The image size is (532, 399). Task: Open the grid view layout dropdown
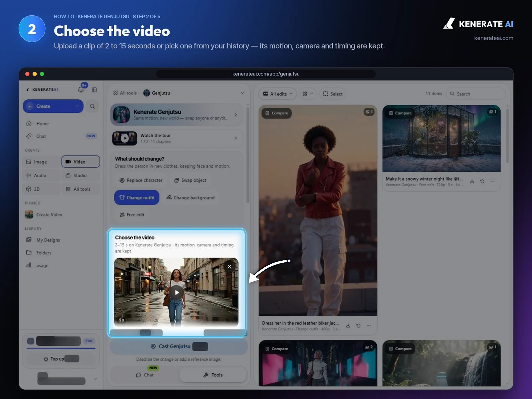click(308, 94)
